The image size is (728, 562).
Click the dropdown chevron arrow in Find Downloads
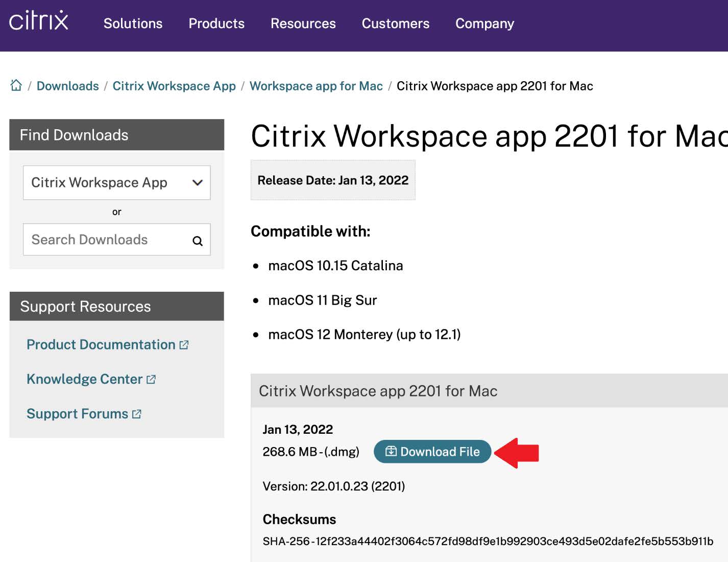tap(198, 182)
